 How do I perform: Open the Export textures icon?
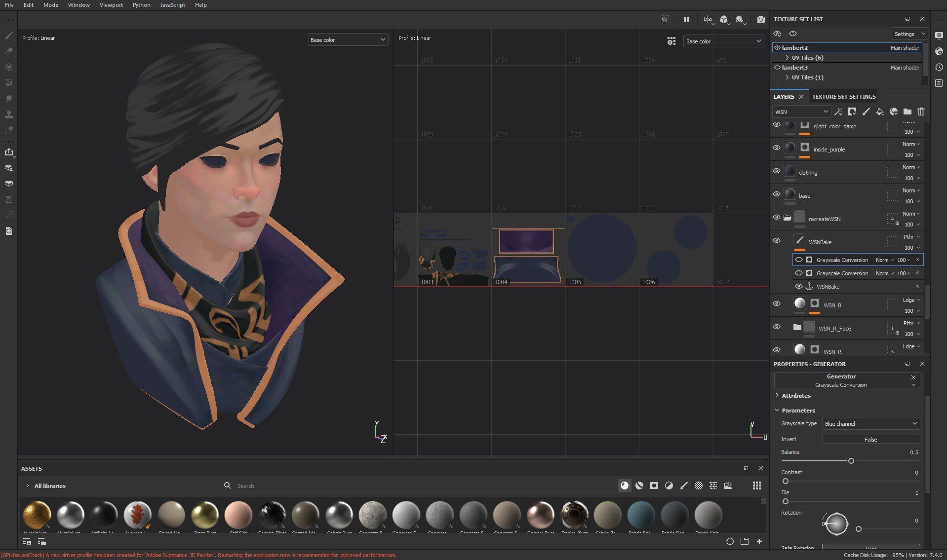9,152
